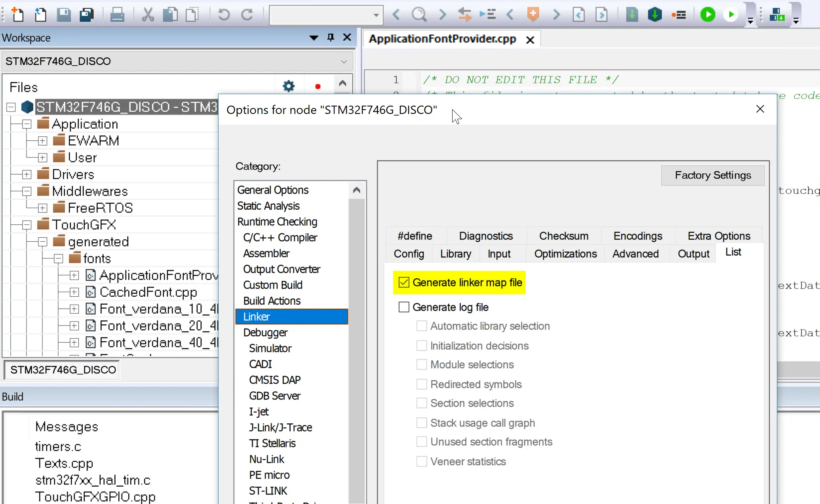Collapse the TouchGFX folder tree
Image resolution: width=820 pixels, height=504 pixels.
(x=27, y=225)
